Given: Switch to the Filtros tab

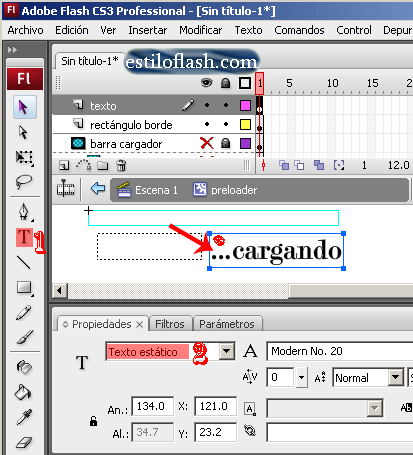Looking at the screenshot, I should click(x=170, y=324).
